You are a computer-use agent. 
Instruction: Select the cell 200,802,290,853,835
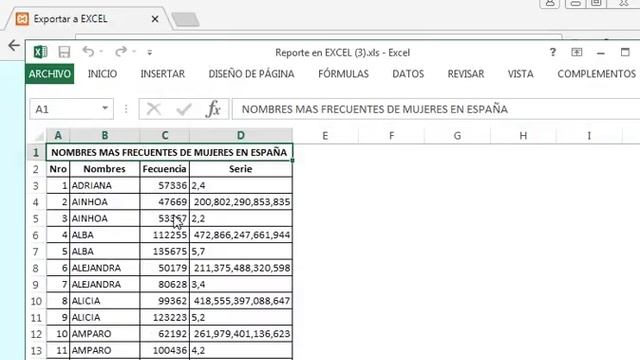(241, 202)
